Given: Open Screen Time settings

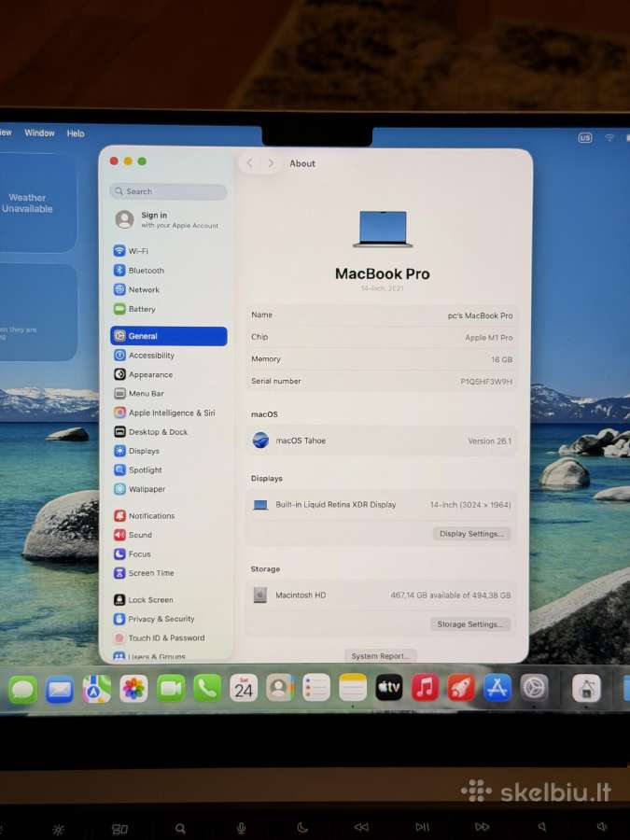Looking at the screenshot, I should click(144, 573).
